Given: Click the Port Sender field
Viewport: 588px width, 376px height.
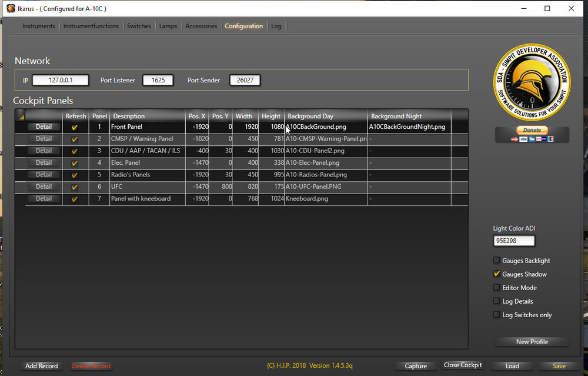Looking at the screenshot, I should click(x=245, y=80).
